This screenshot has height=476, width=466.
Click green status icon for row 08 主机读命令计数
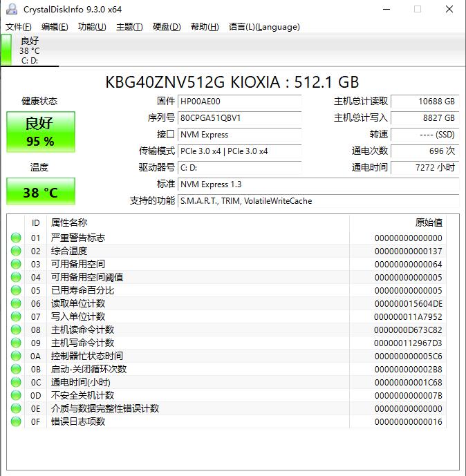(x=16, y=330)
